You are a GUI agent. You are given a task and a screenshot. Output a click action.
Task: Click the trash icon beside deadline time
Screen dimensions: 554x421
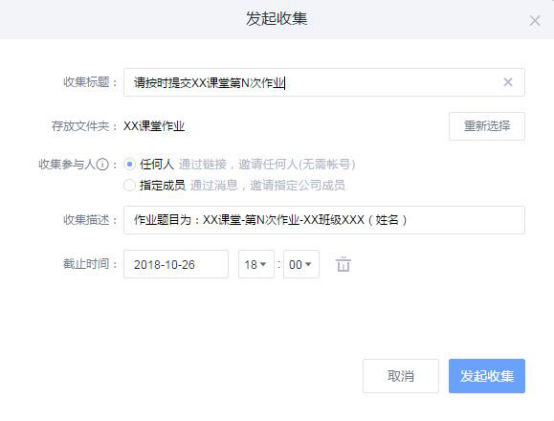[343, 264]
